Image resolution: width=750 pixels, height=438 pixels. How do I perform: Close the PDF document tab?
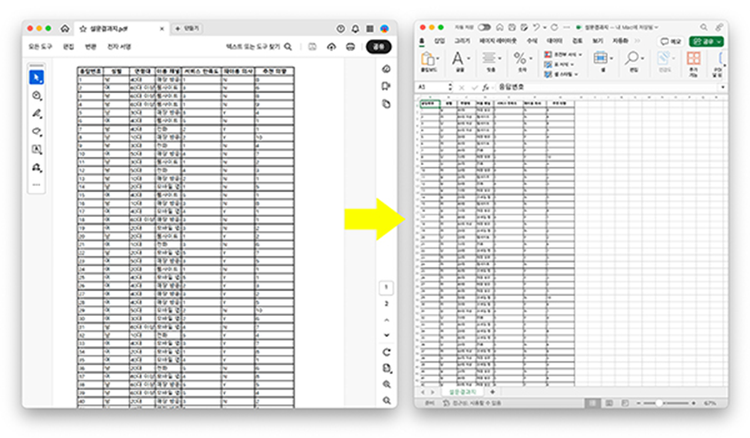click(x=162, y=29)
